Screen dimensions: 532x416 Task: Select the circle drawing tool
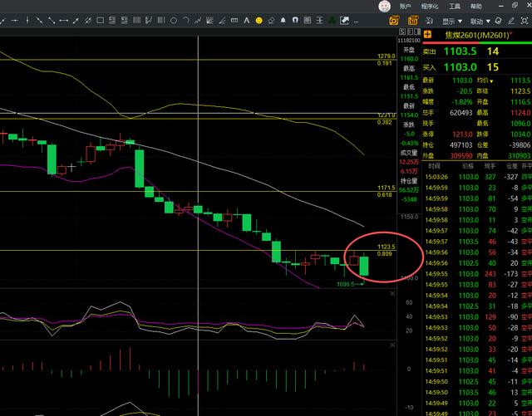coord(174,21)
